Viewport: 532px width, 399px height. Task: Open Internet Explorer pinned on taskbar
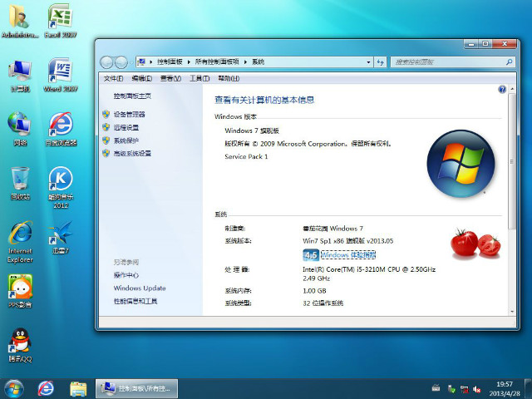pos(46,389)
